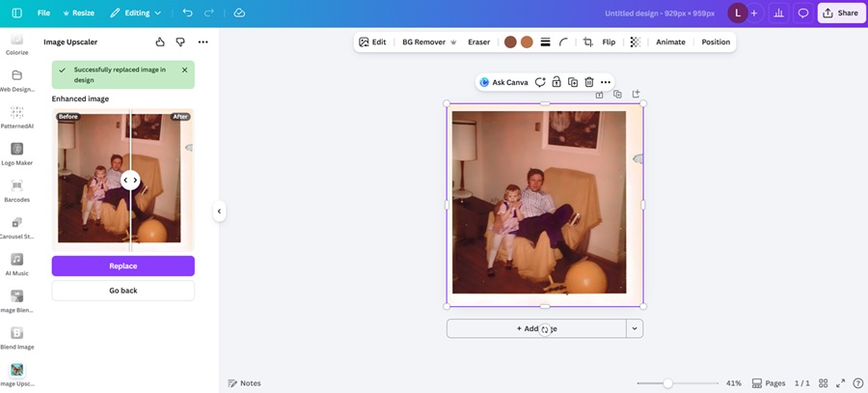Screen dimensions: 868x393
Task: Click the Flip option
Action: pos(609,42)
